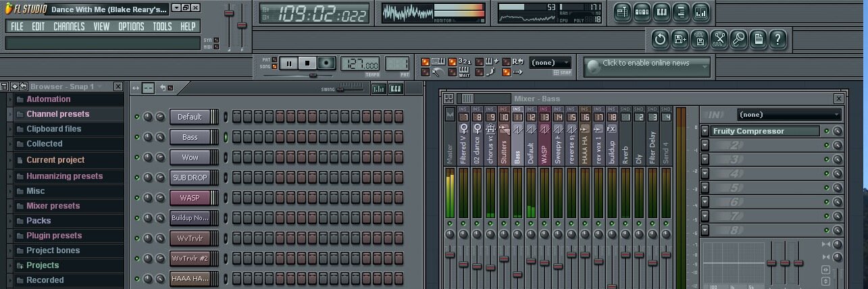Open the OPTIONS menu
The height and width of the screenshot is (289, 868).
131,26
